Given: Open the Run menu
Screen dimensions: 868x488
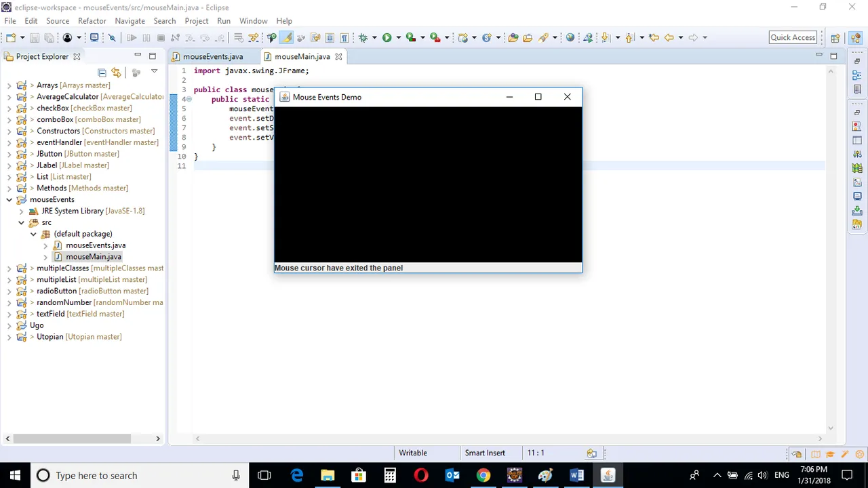Looking at the screenshot, I should point(224,21).
